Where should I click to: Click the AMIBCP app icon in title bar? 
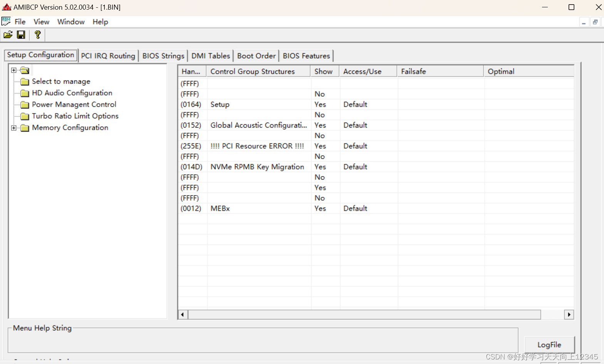point(7,7)
